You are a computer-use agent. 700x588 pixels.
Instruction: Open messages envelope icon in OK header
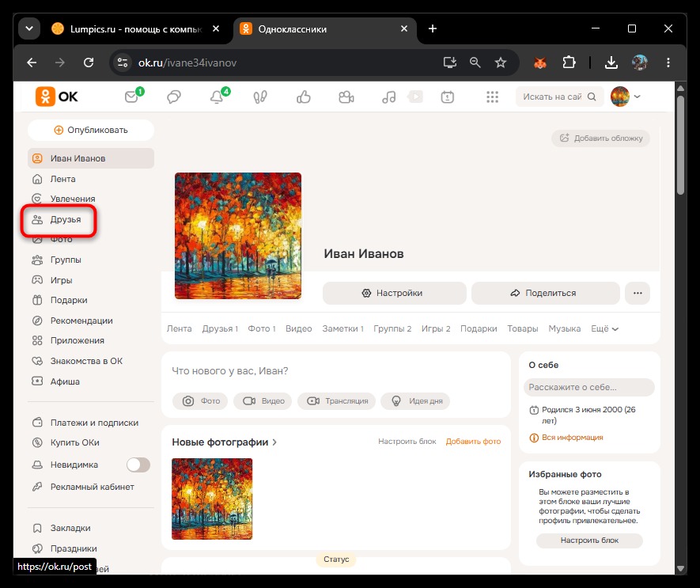(x=132, y=97)
